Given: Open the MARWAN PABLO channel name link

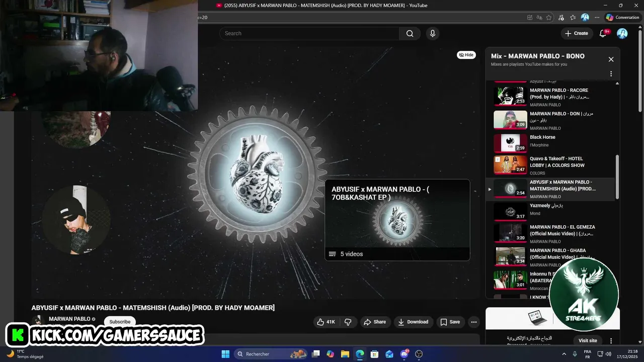Looking at the screenshot, I should coord(69,319).
